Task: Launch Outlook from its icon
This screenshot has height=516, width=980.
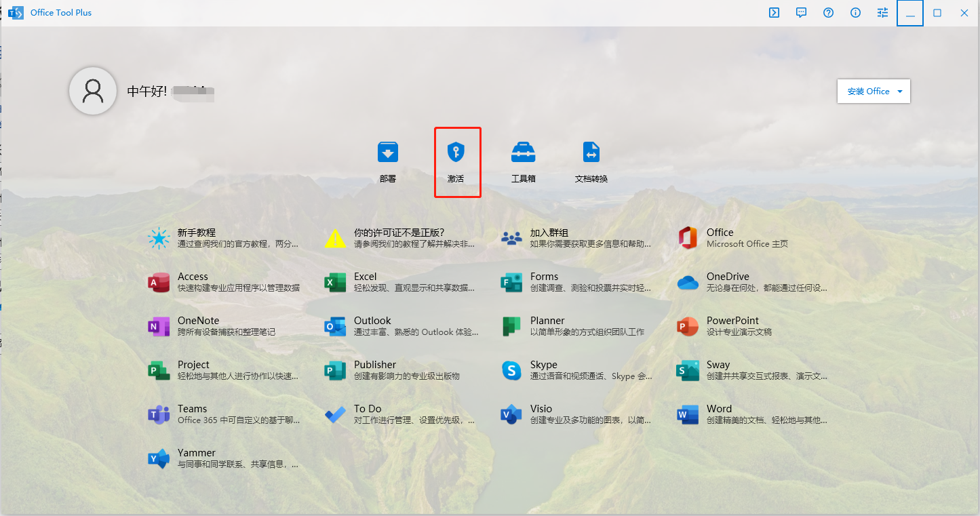Action: tap(335, 326)
